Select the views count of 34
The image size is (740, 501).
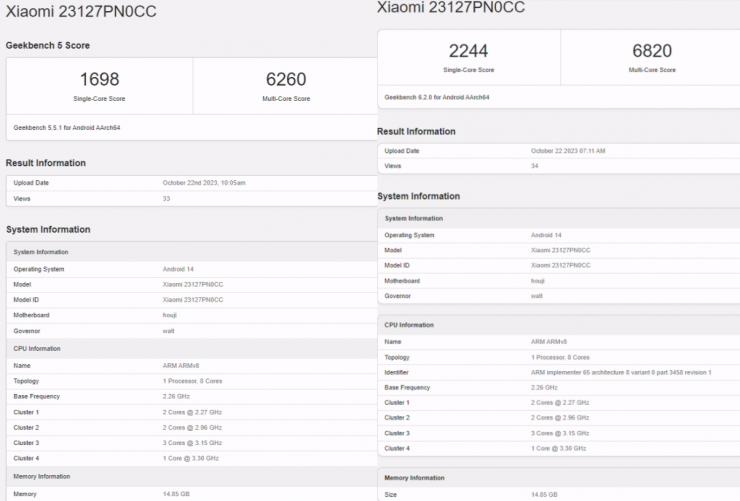(x=534, y=165)
